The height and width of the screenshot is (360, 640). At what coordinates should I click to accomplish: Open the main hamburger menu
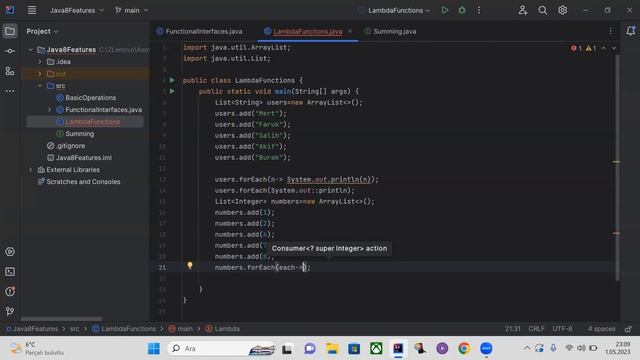tap(32, 10)
